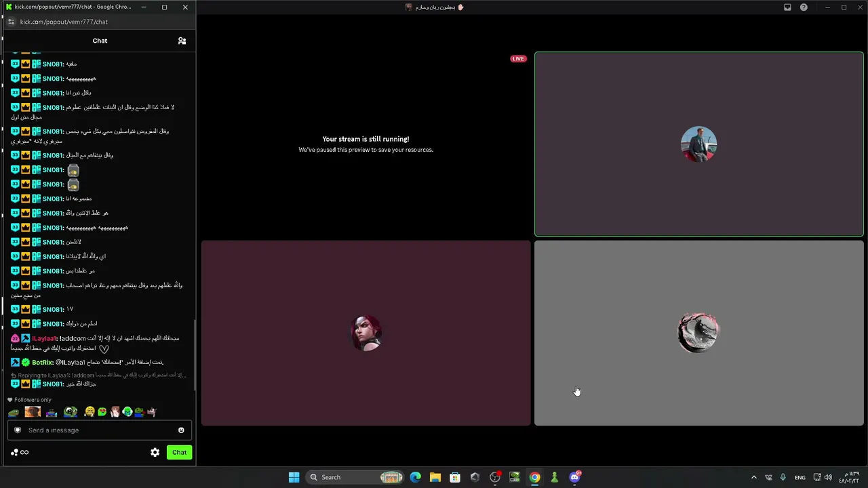Select the first Pepe frog emote
The width and height of the screenshot is (868, 488).
(14, 412)
